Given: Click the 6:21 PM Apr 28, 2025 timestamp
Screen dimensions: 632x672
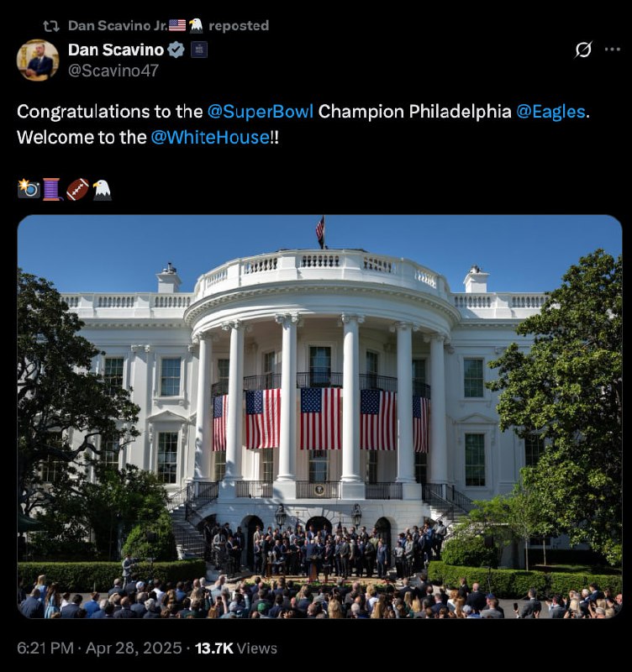Looking at the screenshot, I should coord(99,648).
